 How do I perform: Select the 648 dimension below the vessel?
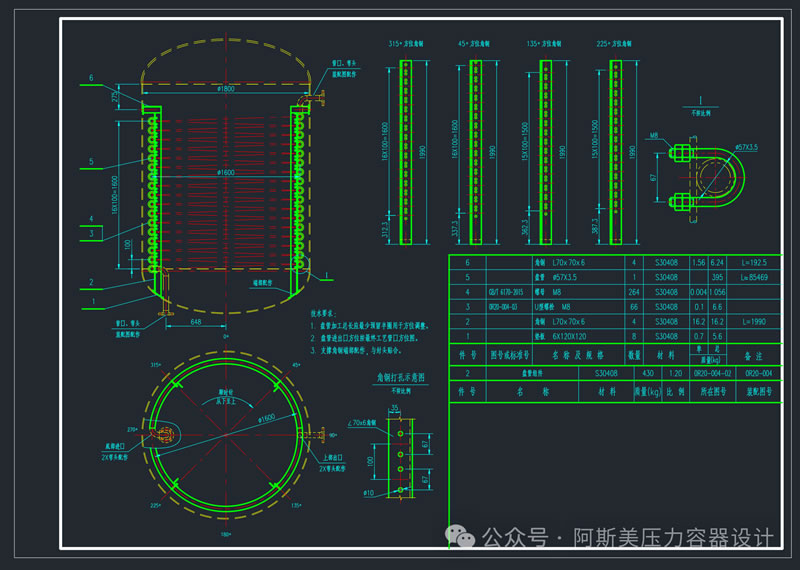[199, 322]
